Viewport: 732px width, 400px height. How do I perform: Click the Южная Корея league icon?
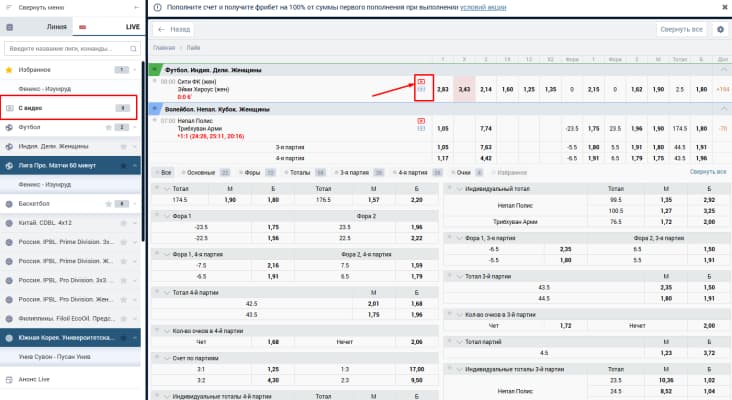click(9, 338)
